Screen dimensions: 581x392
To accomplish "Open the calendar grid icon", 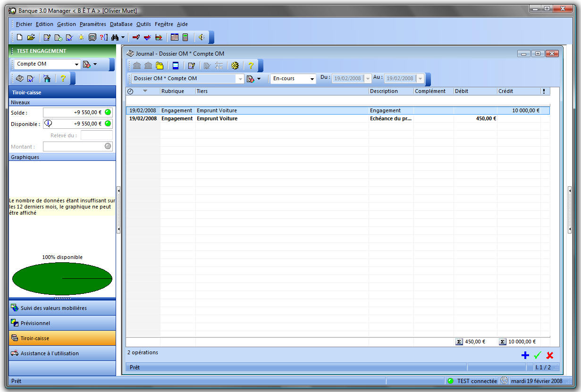I will tap(175, 37).
